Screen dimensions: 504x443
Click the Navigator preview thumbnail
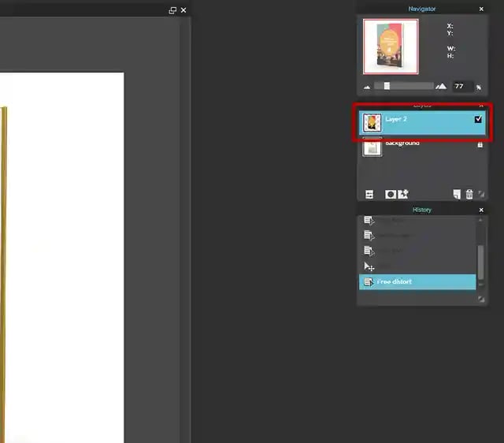(391, 47)
